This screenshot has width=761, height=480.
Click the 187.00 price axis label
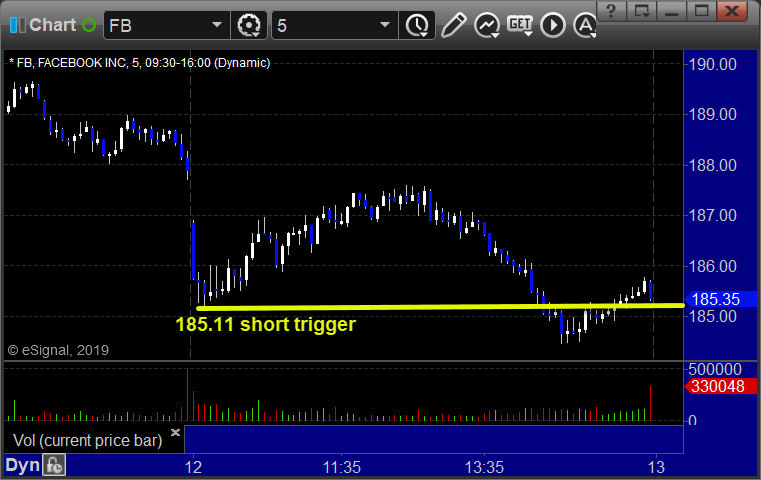[712, 215]
